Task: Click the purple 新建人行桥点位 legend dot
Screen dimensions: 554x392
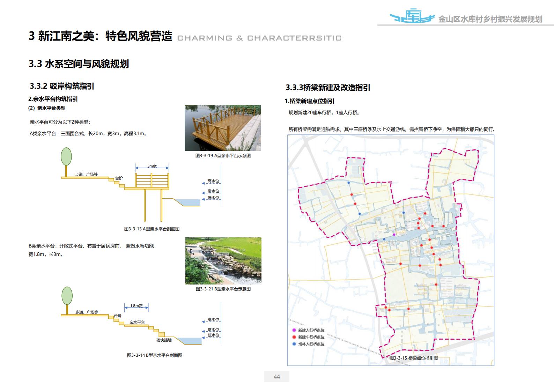Action: pos(294,330)
